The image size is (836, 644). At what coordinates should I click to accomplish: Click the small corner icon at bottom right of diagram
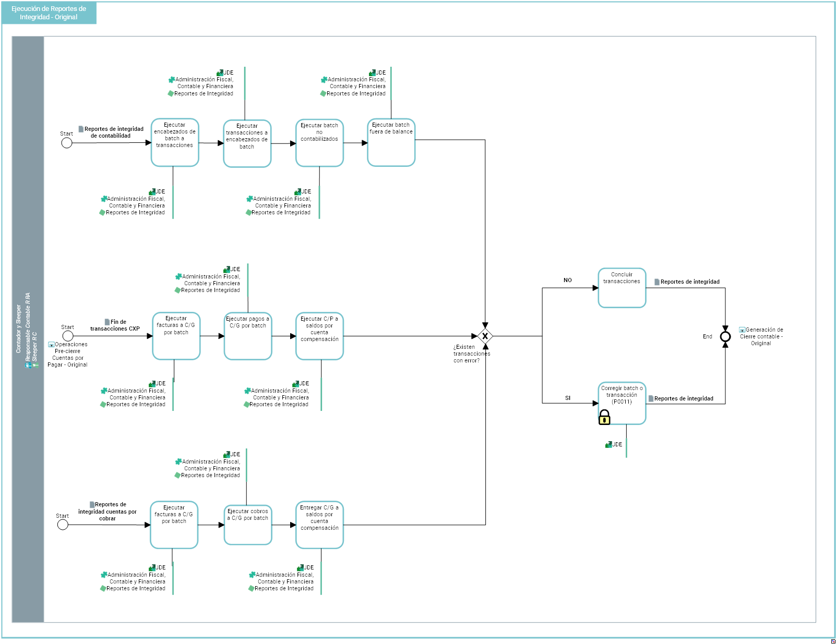pyautogui.click(x=833, y=641)
